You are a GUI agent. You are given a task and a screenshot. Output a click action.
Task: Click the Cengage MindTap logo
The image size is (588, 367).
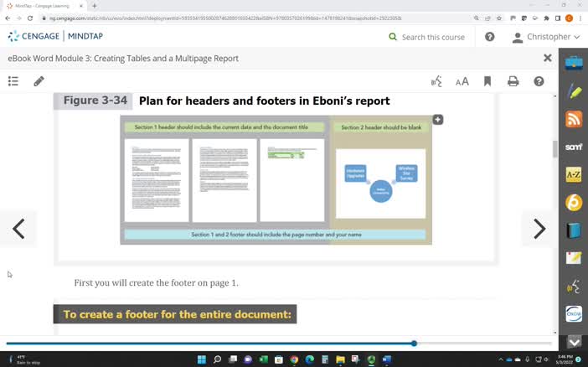coord(55,36)
